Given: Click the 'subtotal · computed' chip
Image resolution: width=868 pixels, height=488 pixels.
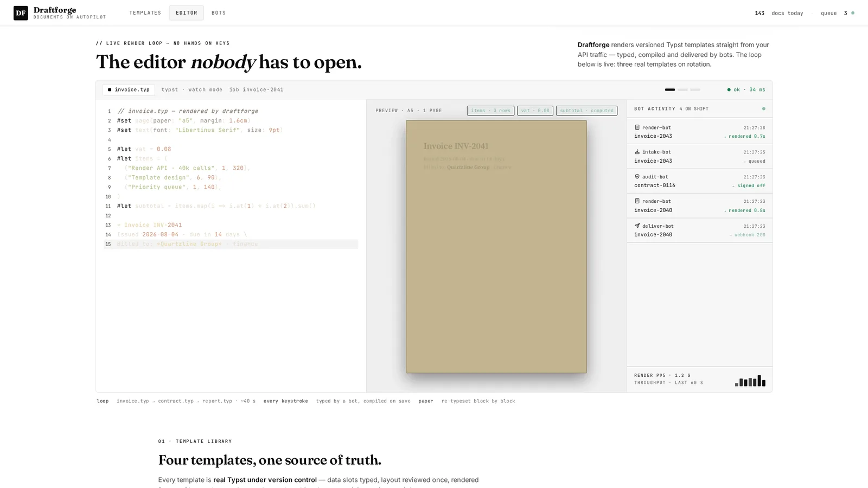Looking at the screenshot, I should coord(586,111).
